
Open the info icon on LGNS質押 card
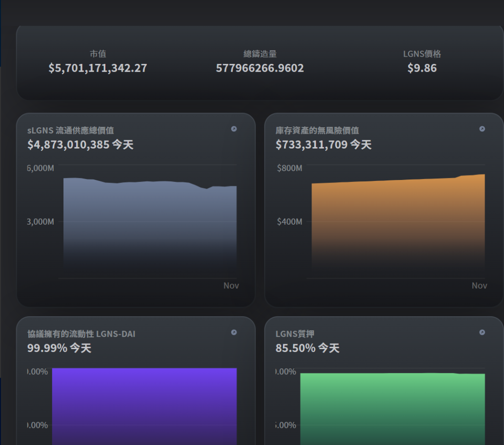coord(482,332)
